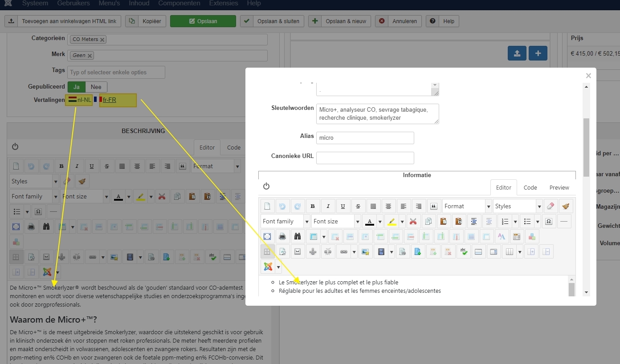
Task: Click the unlink icon in the popup editor
Action: (x=328, y=251)
